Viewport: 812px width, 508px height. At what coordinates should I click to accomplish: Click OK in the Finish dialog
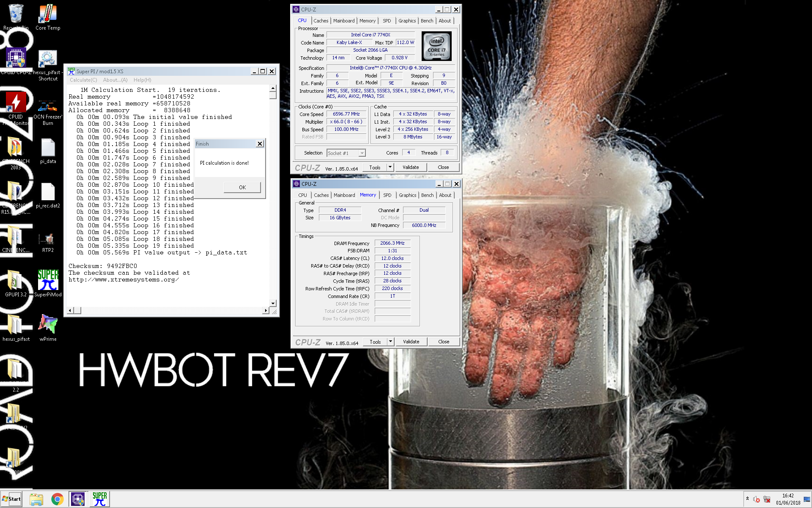point(242,188)
